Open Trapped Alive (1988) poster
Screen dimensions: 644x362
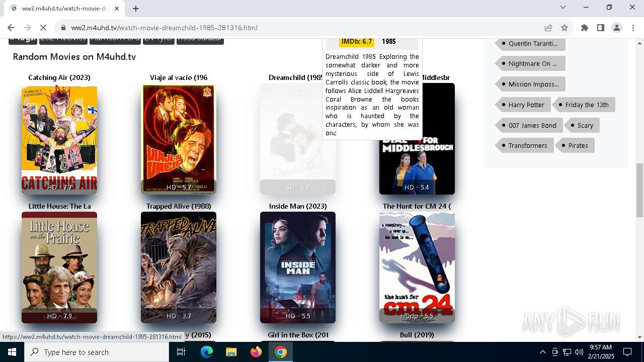[x=179, y=267]
